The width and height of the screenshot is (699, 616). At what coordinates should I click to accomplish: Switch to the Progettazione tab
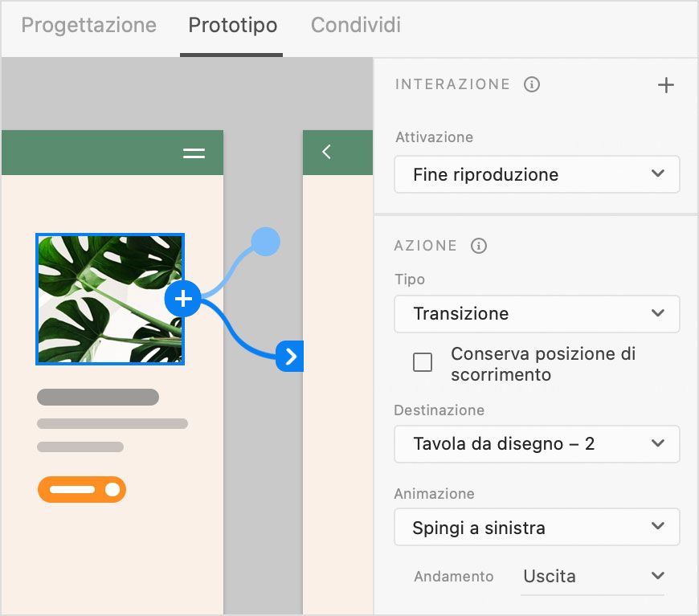(88, 25)
